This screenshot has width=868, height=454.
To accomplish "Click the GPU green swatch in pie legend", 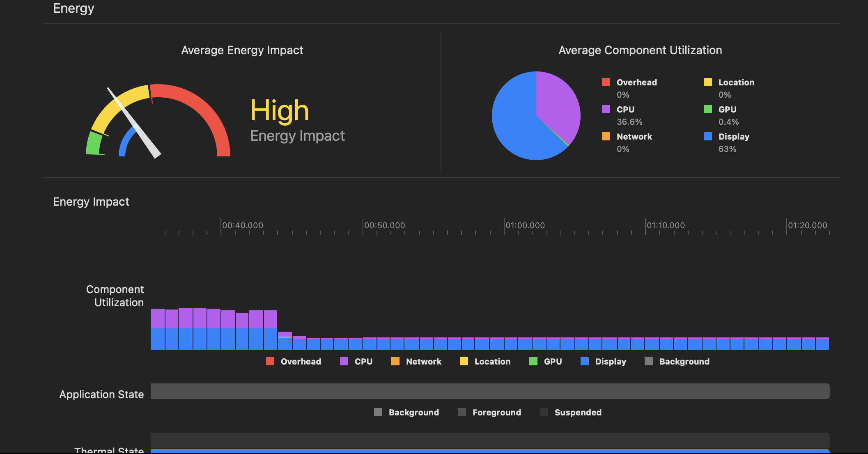I will point(707,109).
